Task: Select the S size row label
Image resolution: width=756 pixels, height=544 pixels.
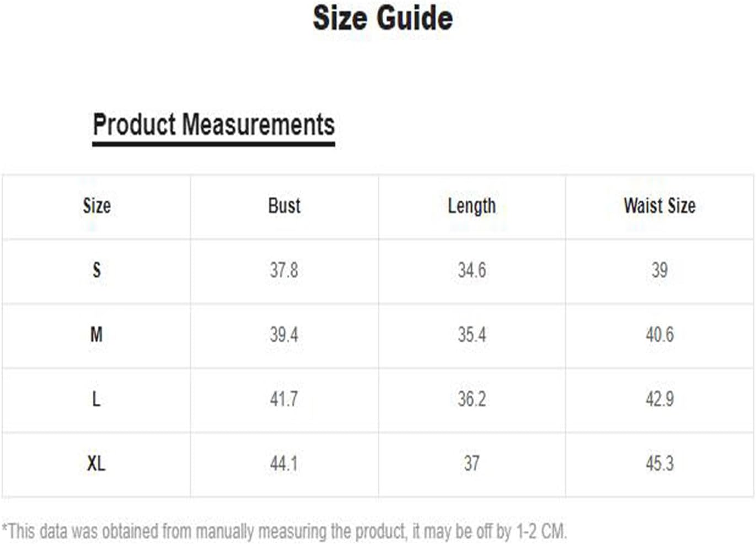Action: click(x=96, y=270)
